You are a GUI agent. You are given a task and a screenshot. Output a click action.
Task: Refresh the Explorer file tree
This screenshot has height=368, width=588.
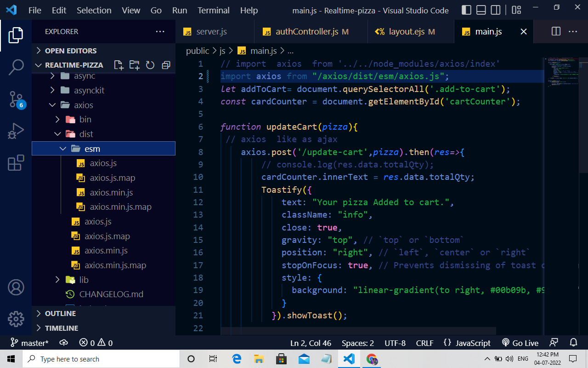(150, 65)
